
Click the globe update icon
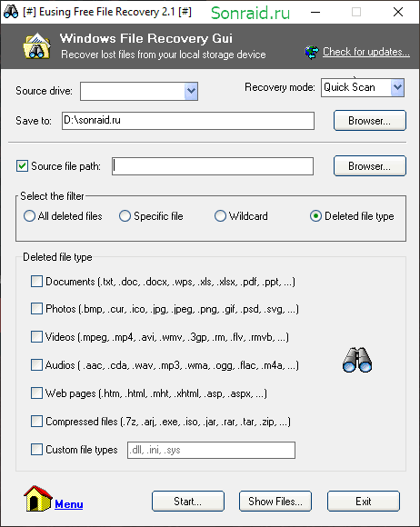point(312,53)
